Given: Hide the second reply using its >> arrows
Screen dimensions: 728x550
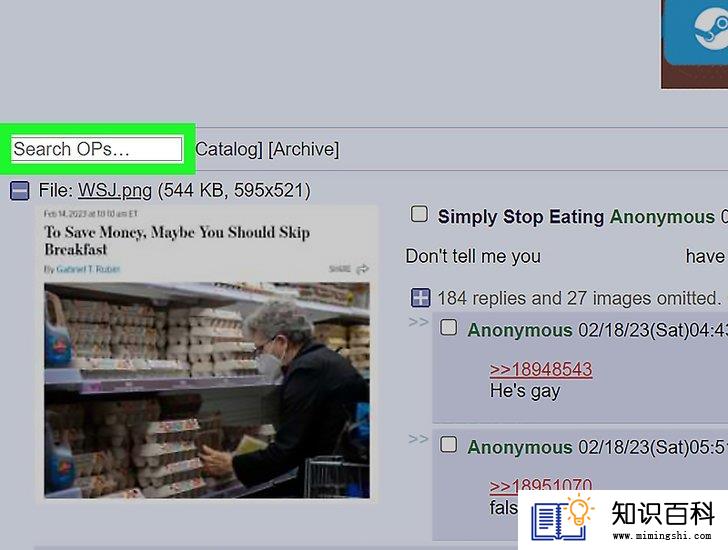Looking at the screenshot, I should tap(418, 439).
